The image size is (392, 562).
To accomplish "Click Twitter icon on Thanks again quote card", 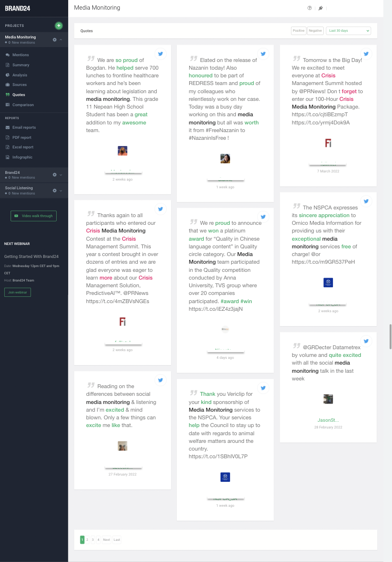I will pyautogui.click(x=160, y=209).
